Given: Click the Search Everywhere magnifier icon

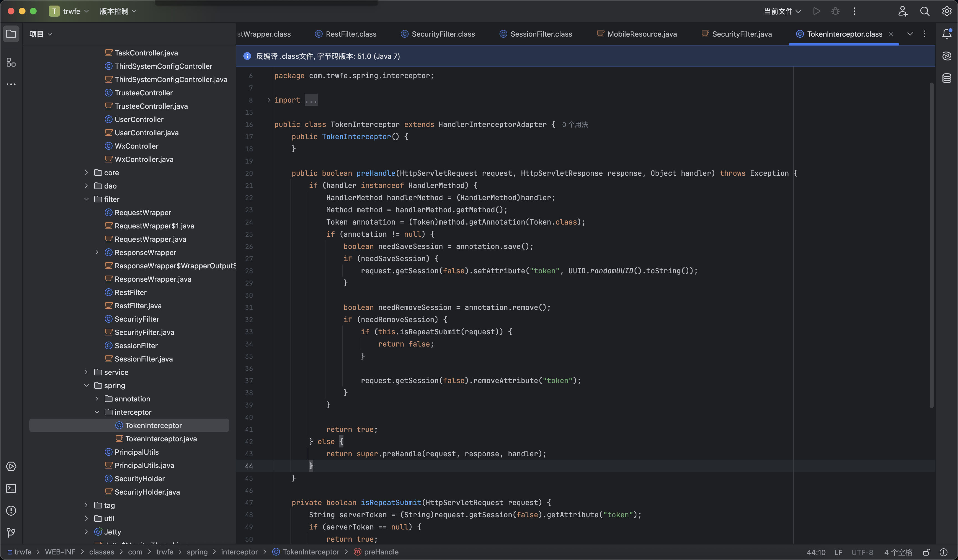Looking at the screenshot, I should point(924,11).
